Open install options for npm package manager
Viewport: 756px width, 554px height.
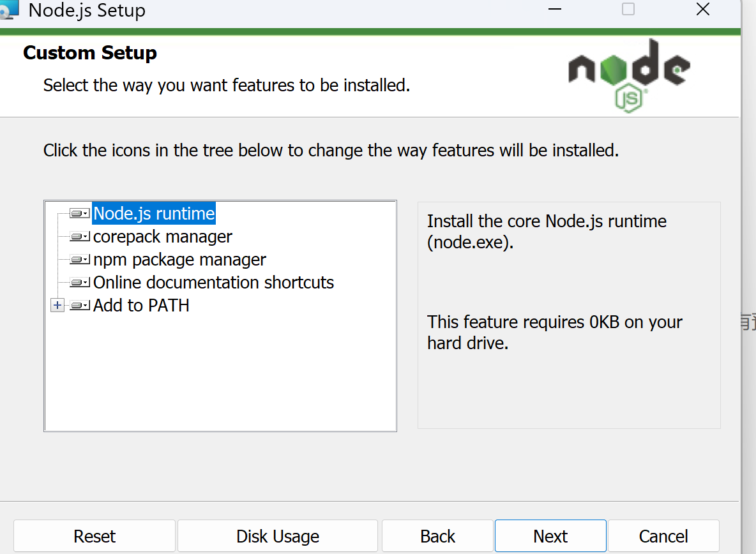coord(80,260)
